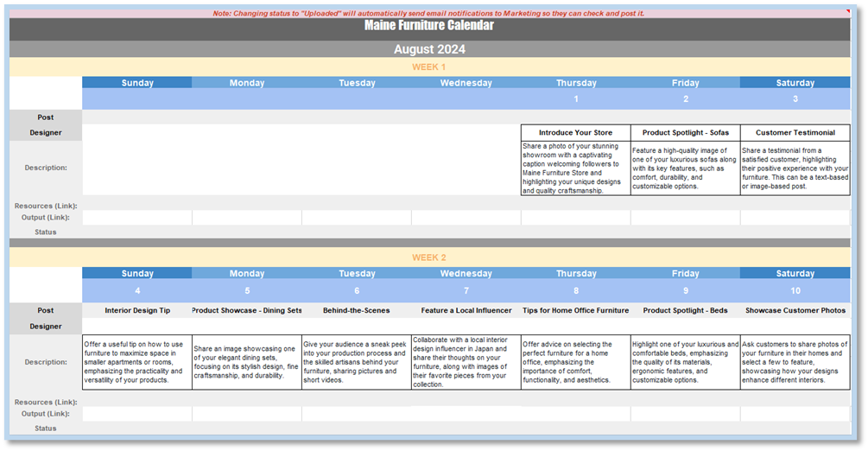Click the satisfied customer testimonial description

pos(795,168)
